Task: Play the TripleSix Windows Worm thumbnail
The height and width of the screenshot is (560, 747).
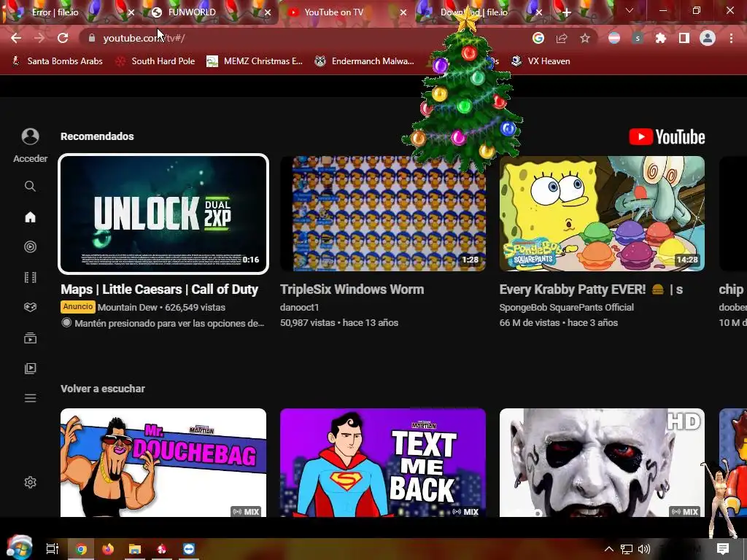Action: (383, 214)
